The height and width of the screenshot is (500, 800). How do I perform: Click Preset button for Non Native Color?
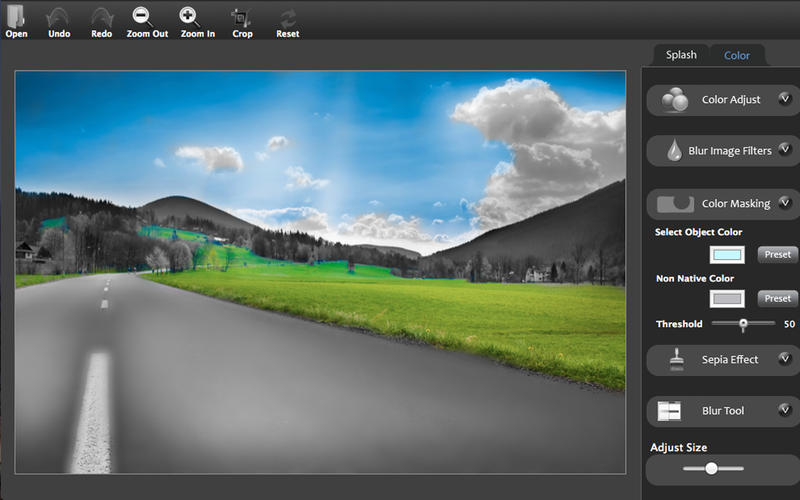(777, 298)
